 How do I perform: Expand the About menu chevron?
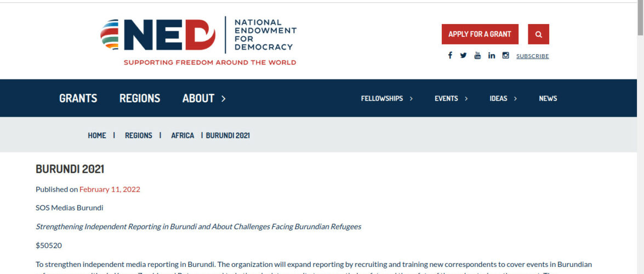coord(224,99)
